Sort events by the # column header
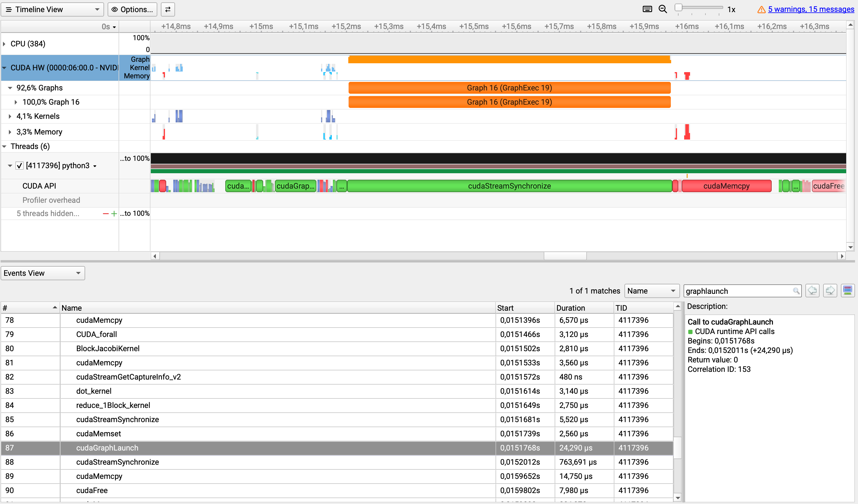The height and width of the screenshot is (504, 858). click(30, 308)
